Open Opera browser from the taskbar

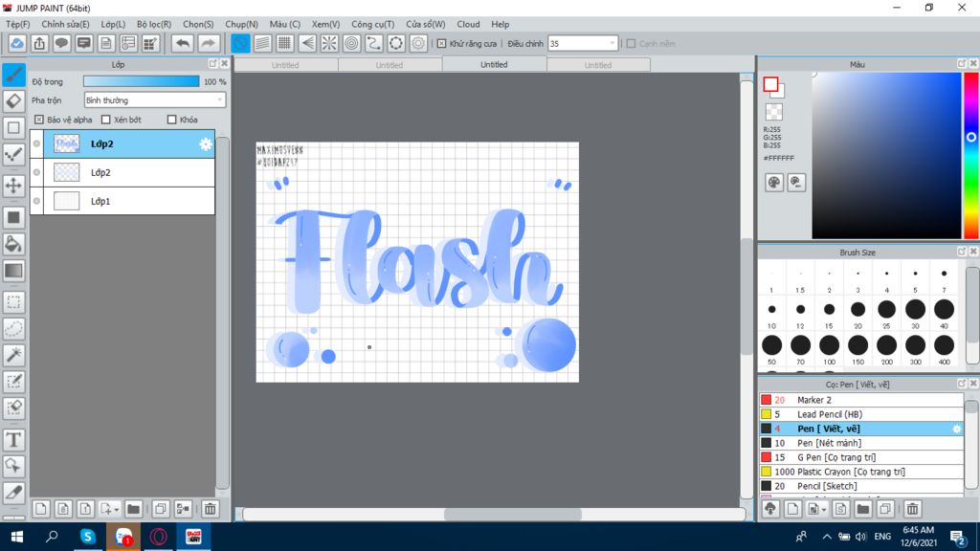pos(158,537)
